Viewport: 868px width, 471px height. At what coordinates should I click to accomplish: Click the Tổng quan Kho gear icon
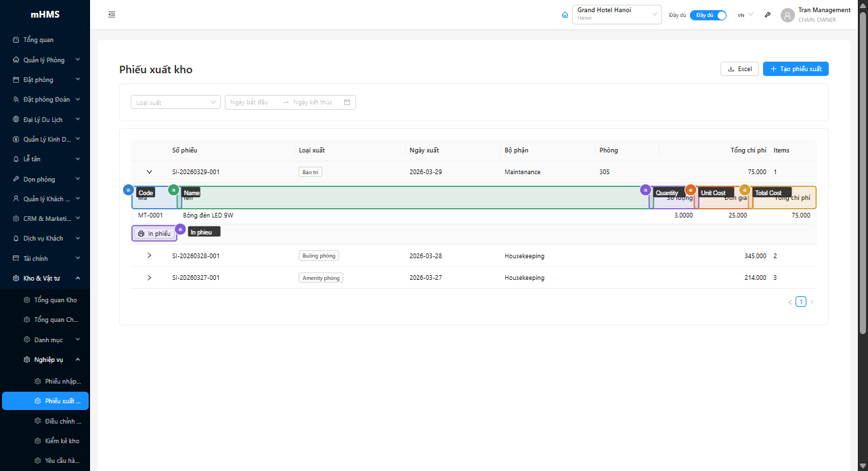(x=27, y=300)
